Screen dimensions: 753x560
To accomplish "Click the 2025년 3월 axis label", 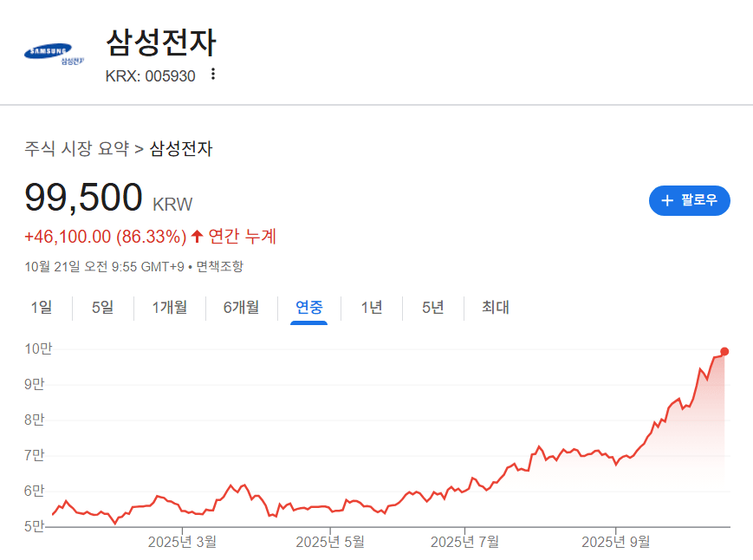I will pyautogui.click(x=182, y=542).
